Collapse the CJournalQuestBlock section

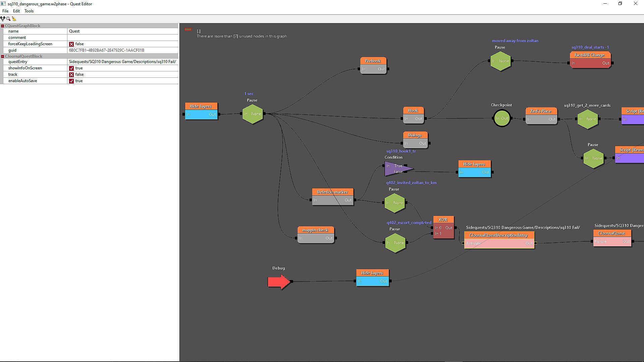3,56
